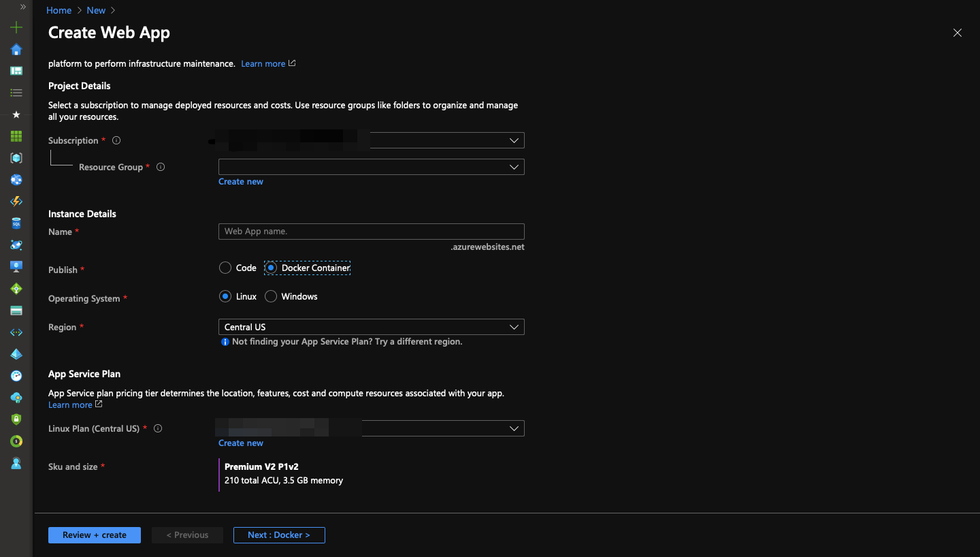Expand the Linux Plan dropdown

point(372,428)
